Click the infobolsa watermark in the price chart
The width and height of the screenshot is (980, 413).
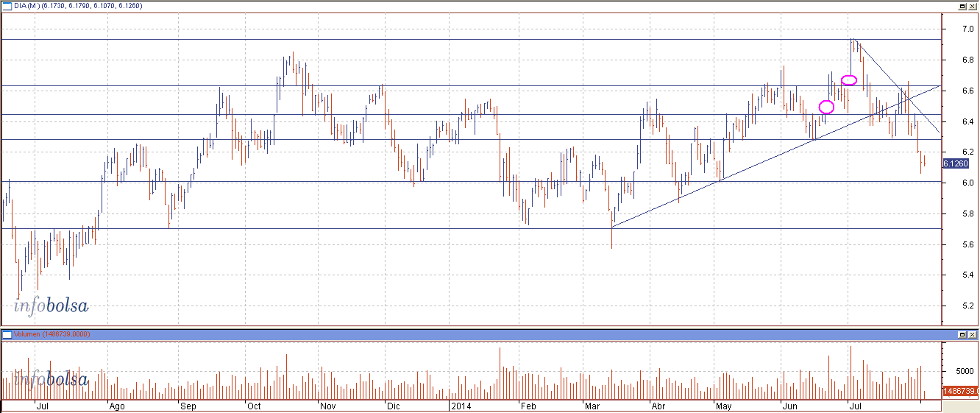[x=51, y=306]
